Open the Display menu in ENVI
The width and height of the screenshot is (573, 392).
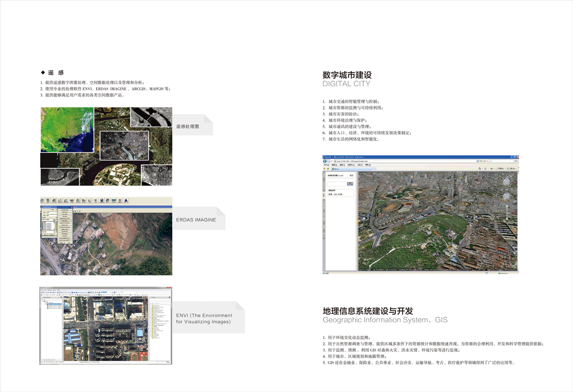[50, 290]
